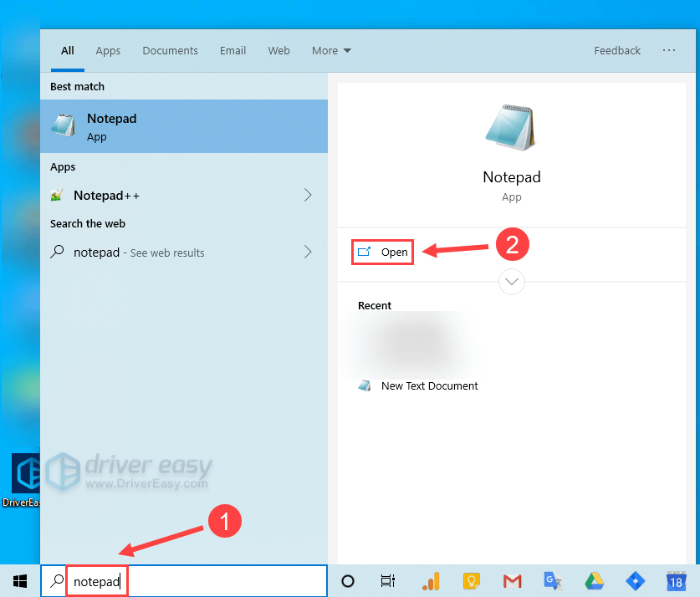Expand more Notepad actions with down chevron
This screenshot has width=700, height=597.
(511, 282)
